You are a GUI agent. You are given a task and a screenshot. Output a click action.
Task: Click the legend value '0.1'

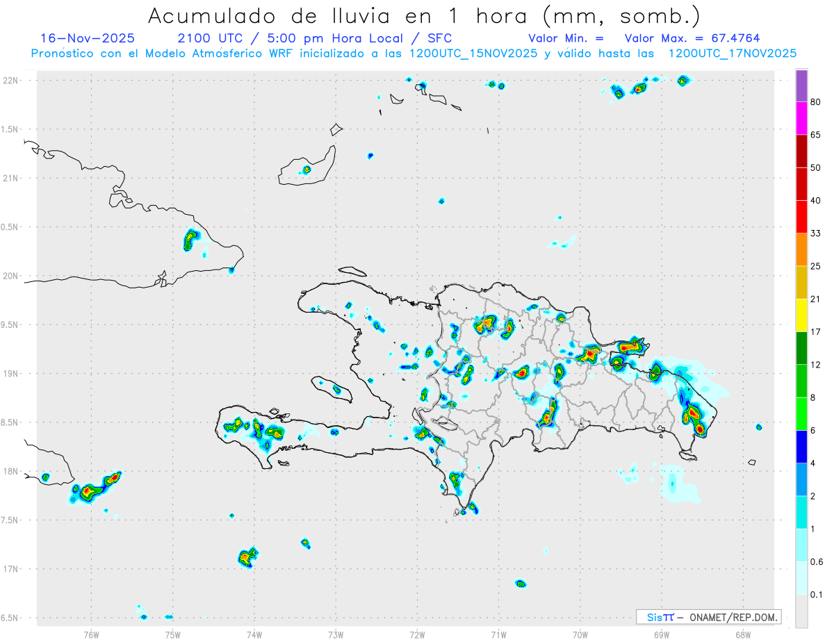click(x=817, y=594)
